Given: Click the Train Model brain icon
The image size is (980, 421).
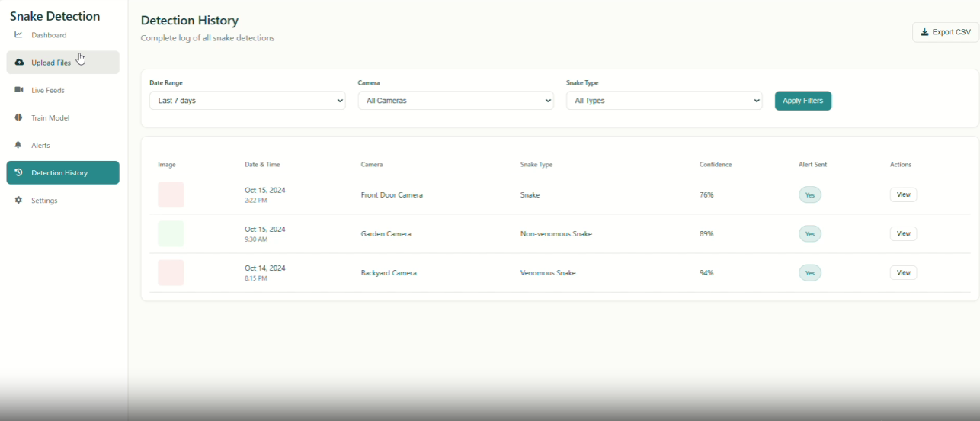Looking at the screenshot, I should (19, 117).
